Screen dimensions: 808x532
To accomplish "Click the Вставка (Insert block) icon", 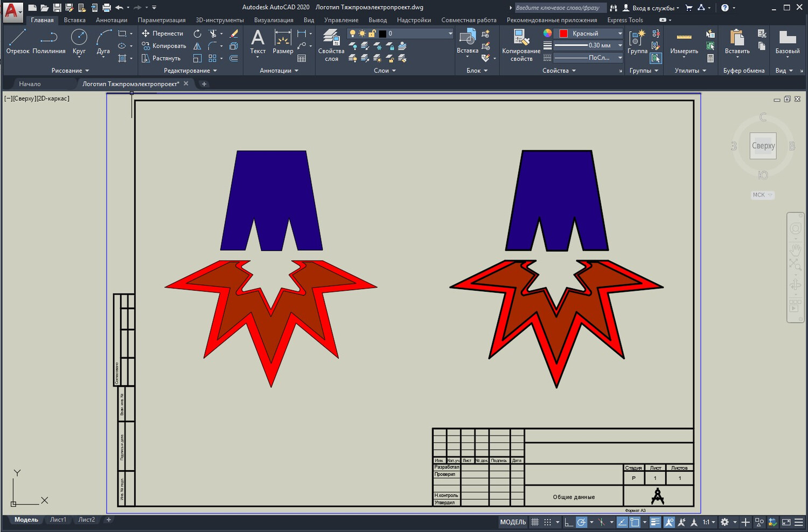I will pyautogui.click(x=467, y=41).
